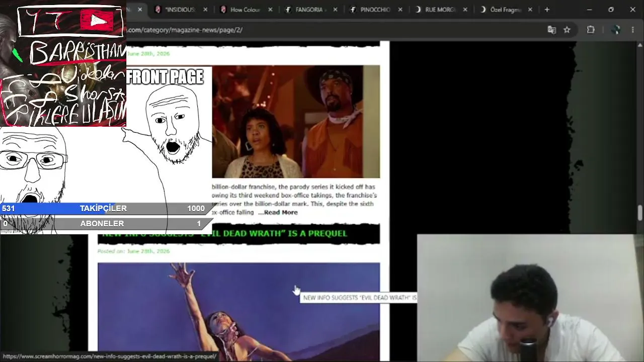The width and height of the screenshot is (644, 362).
Task: Click the INSIDIOUS tab favicon
Action: (158, 10)
